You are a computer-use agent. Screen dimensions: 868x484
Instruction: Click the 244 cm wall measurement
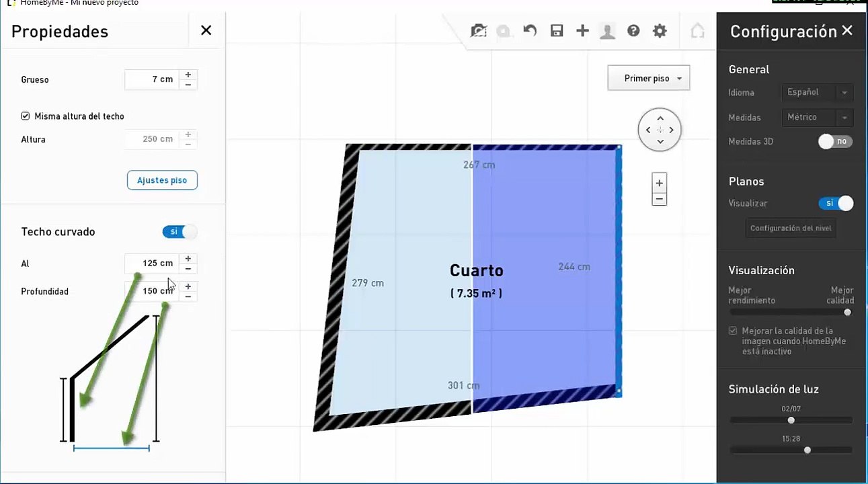574,267
